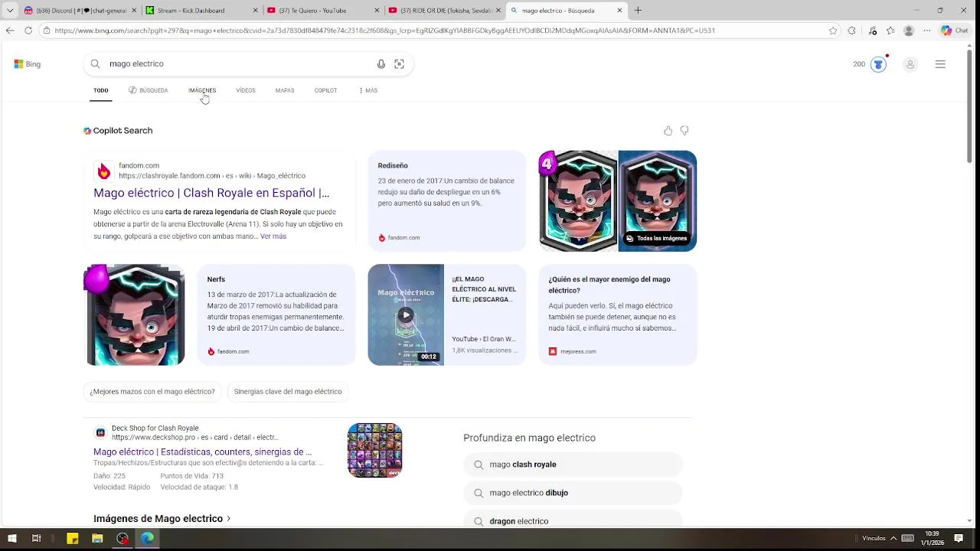This screenshot has height=551, width=980.
Task: Click the Bing search text field
Action: (237, 64)
